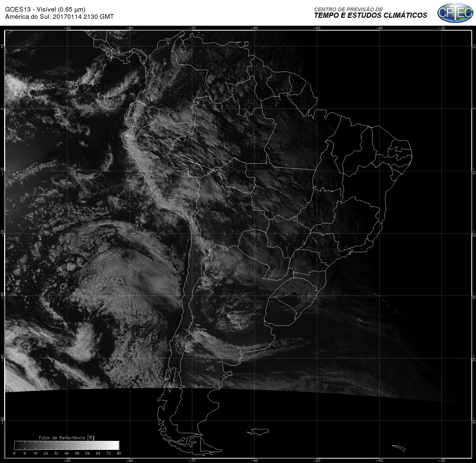This screenshot has width=476, height=463.
Task: Click the Galápagos Islands outline near the equator
Action: [60, 112]
